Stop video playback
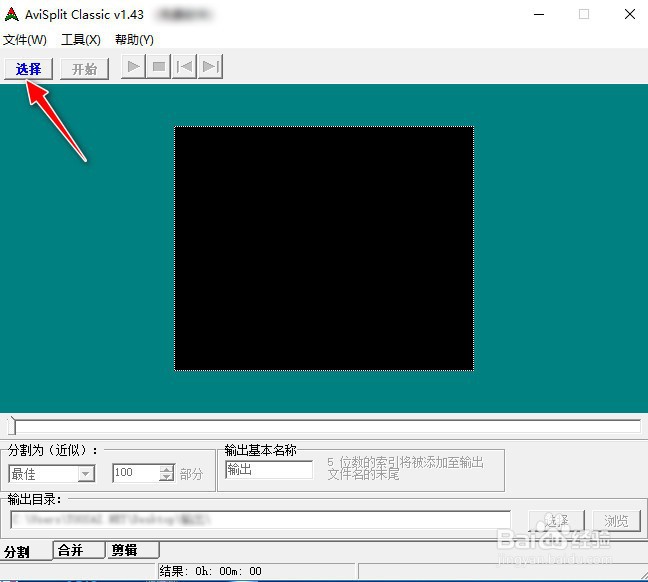 [159, 66]
